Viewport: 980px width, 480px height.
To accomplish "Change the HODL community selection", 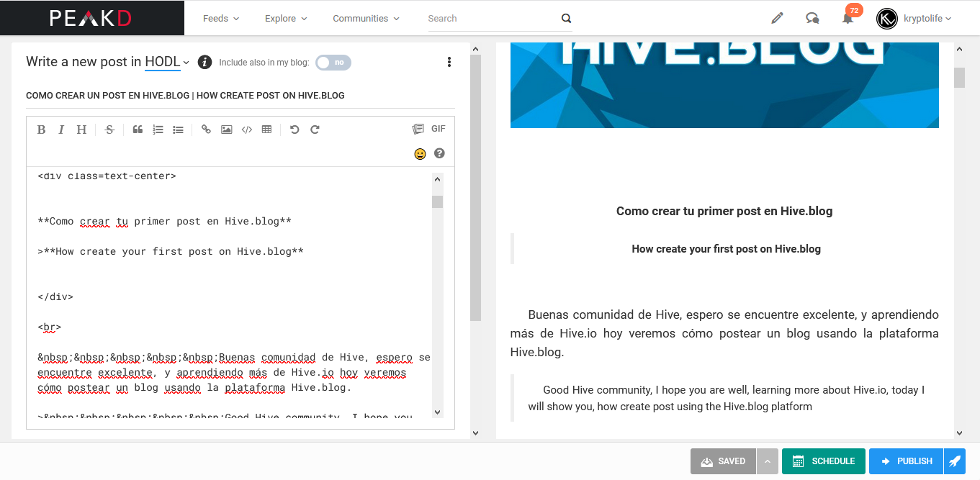I will (x=167, y=62).
